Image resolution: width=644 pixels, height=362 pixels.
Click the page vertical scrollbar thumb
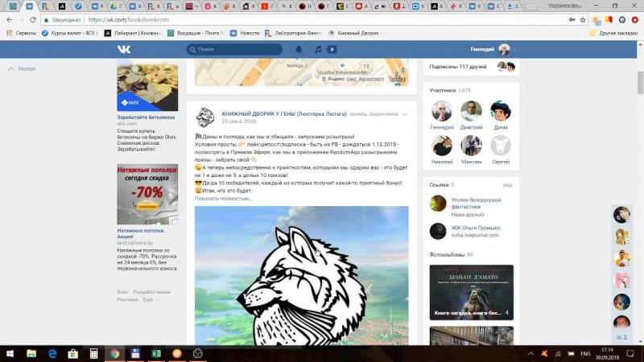click(640, 83)
